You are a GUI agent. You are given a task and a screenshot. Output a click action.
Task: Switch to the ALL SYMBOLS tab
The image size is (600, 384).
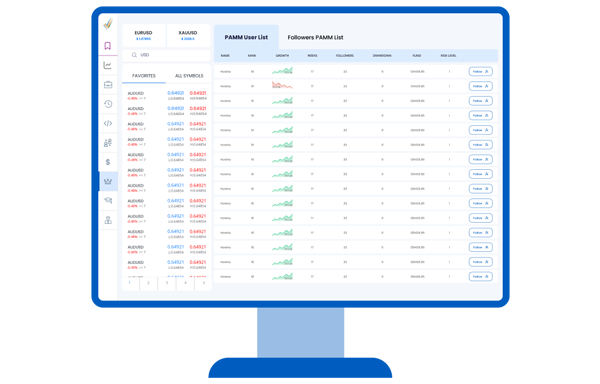189,76
